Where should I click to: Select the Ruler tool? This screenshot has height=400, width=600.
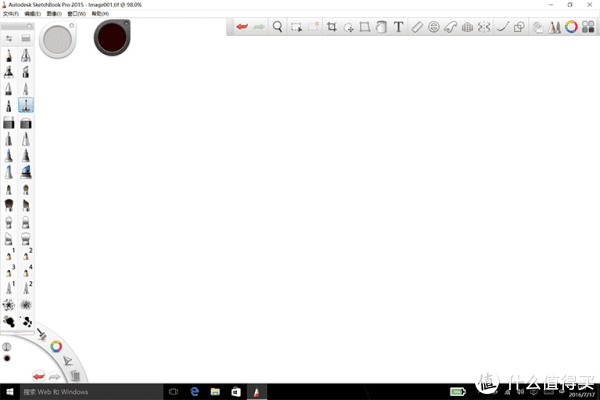point(418,27)
